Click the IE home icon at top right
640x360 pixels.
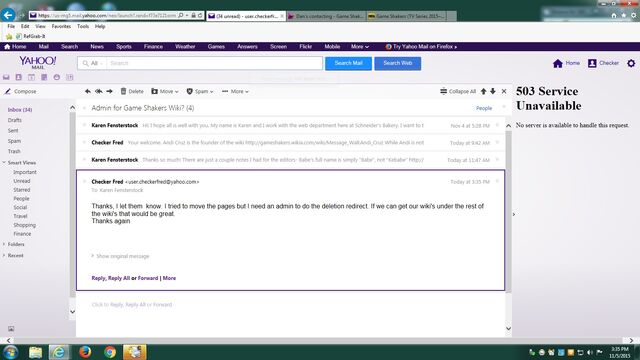pos(614,15)
